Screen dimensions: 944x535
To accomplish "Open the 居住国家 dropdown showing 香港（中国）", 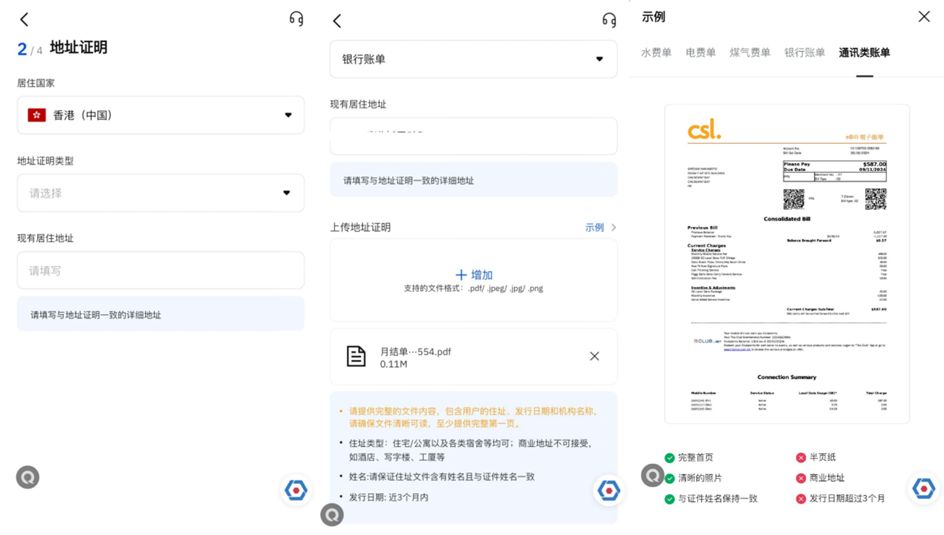I will click(x=160, y=115).
